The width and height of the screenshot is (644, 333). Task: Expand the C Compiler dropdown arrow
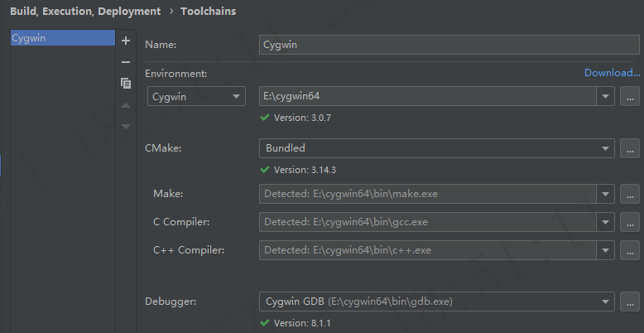coord(605,222)
